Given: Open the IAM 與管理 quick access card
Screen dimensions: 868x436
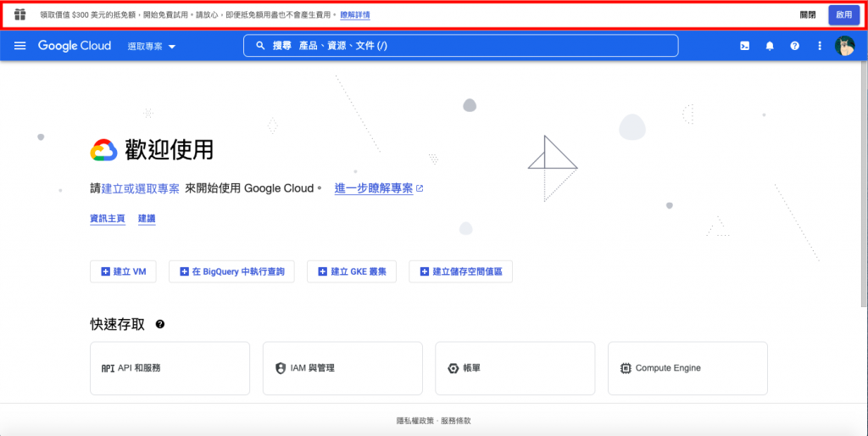Looking at the screenshot, I should 342,368.
